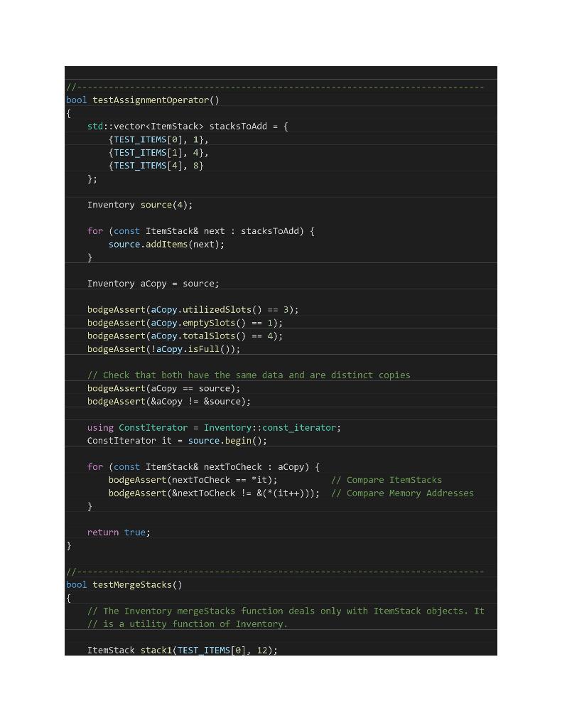Click the line "ItemStack stack1(TEST_ITEMS[0], 12);"
The height and width of the screenshot is (728, 562).
pyautogui.click(x=183, y=650)
